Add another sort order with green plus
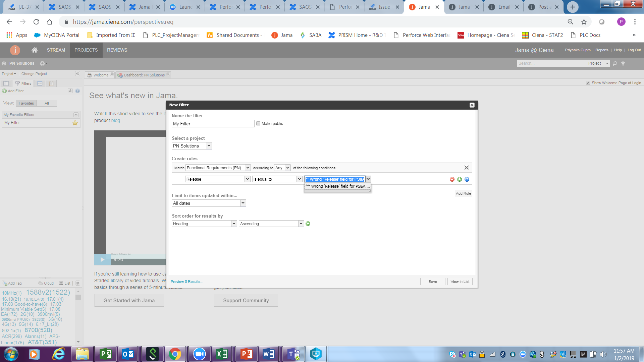Viewport: 644px width, 362px height. (308, 224)
